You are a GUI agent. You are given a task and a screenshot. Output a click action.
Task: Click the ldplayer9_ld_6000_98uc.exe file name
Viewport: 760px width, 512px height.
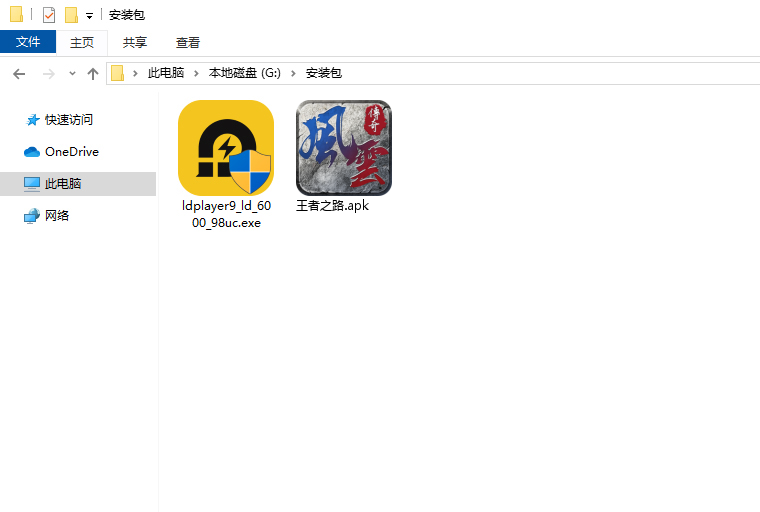click(x=226, y=214)
